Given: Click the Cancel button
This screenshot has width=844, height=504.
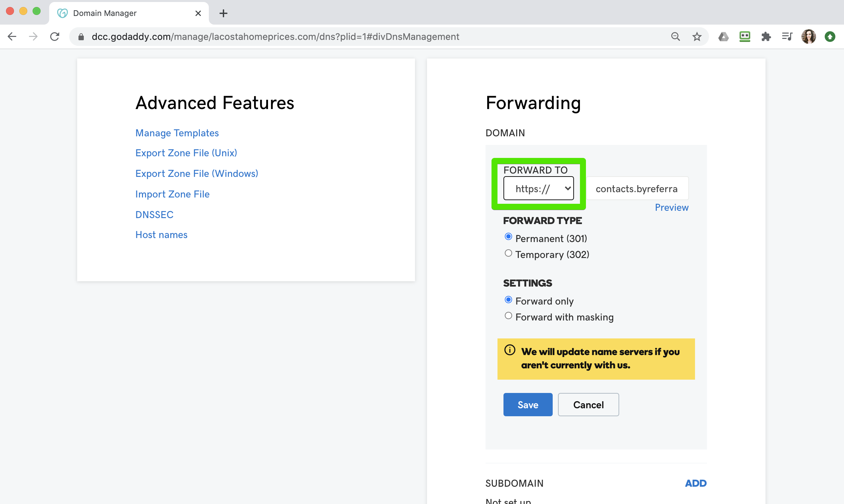Looking at the screenshot, I should tap(588, 405).
